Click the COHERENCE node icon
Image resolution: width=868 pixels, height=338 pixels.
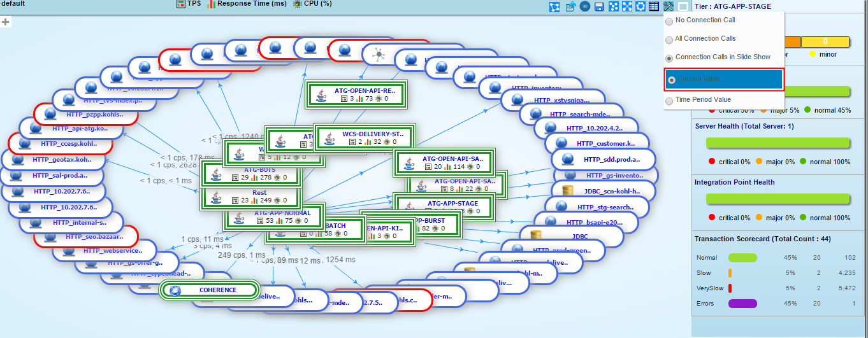point(177,290)
